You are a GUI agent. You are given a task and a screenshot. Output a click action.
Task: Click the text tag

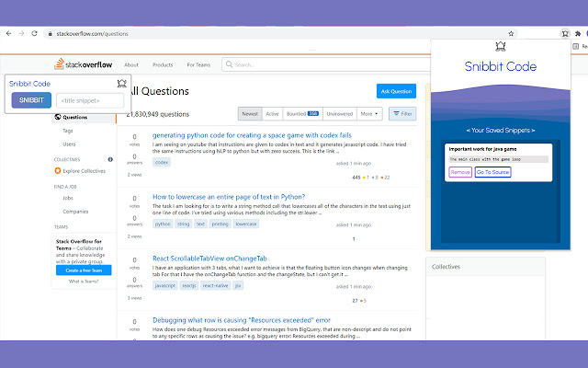[x=200, y=224]
